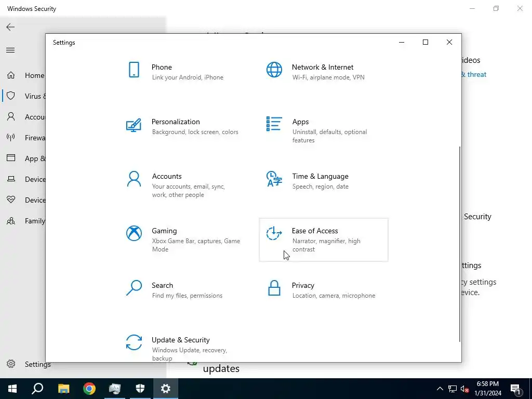The width and height of the screenshot is (532, 399).
Task: Open Update & Security label text
Action: (180, 340)
